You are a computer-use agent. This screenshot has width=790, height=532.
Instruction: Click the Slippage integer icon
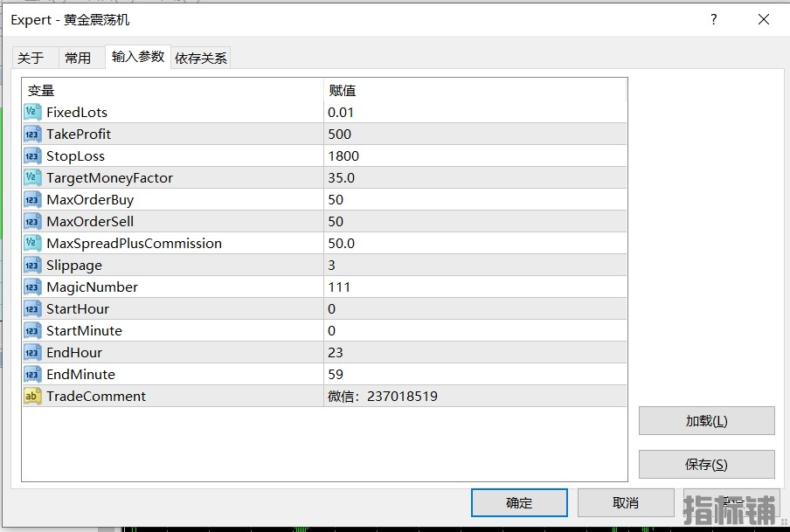coord(32,265)
